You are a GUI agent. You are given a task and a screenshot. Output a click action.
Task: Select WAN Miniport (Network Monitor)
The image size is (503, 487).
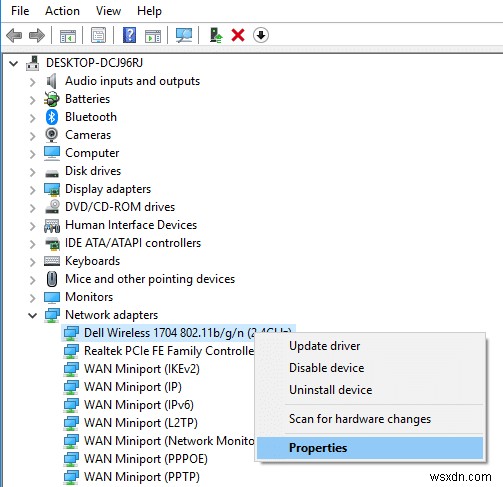169,441
